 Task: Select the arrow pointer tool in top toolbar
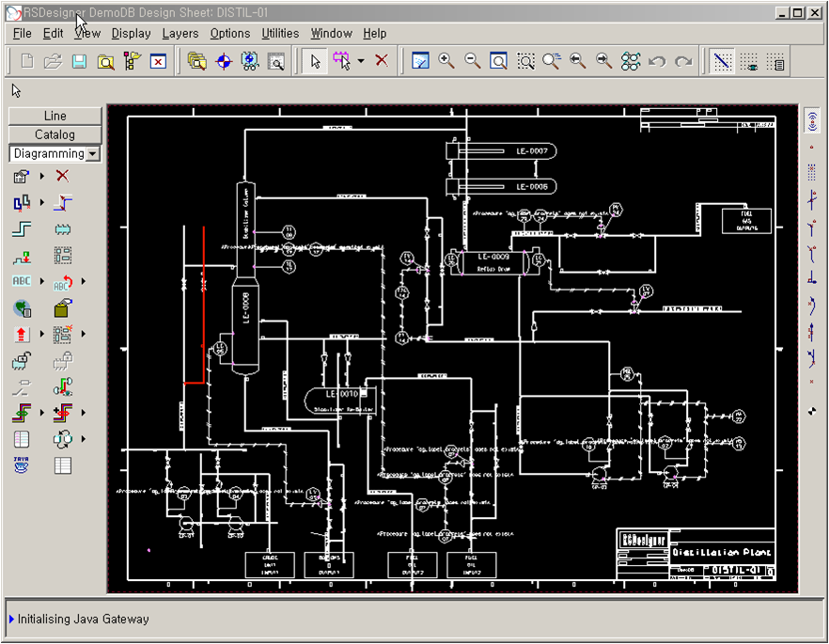pos(316,61)
